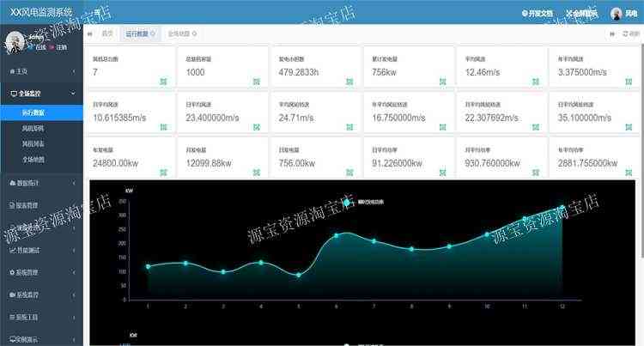Open the 主页 sidebar menu item
Image resolution: width=644 pixels, height=346 pixels.
tap(41, 71)
